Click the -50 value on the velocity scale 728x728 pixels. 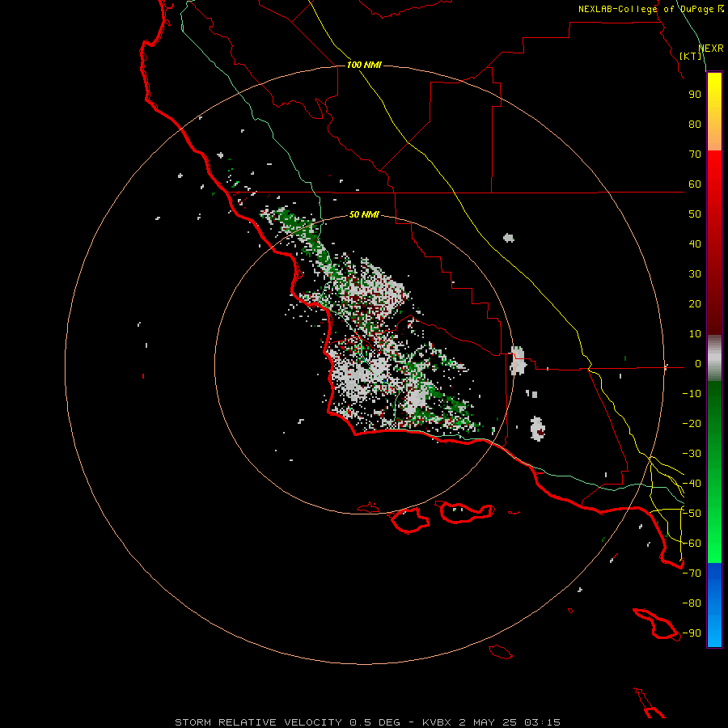(x=692, y=514)
